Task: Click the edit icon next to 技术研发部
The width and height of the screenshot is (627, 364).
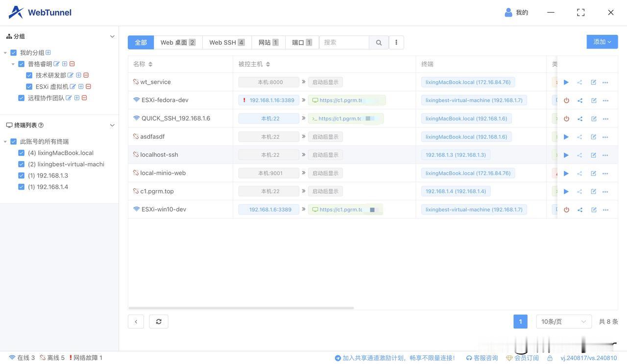Action: 71,75
